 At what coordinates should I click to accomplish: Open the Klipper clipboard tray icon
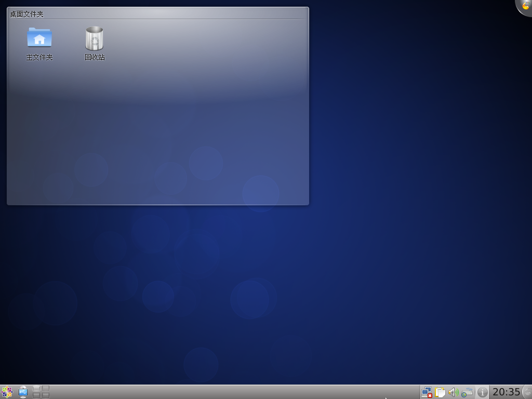pos(440,392)
